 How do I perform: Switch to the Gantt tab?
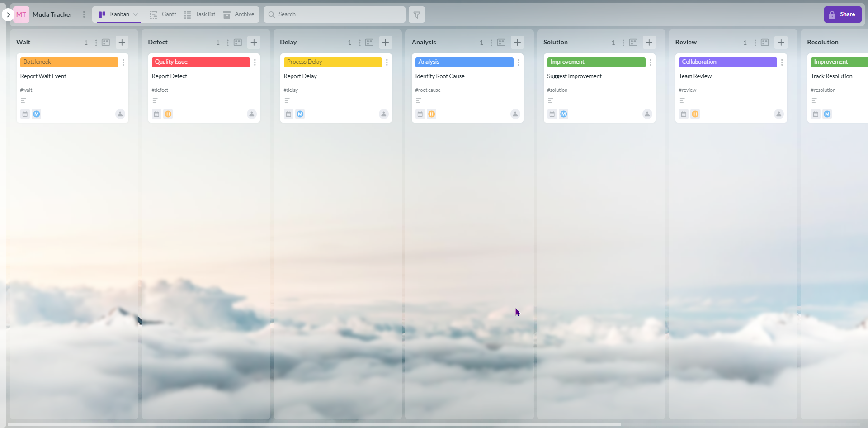coord(163,14)
